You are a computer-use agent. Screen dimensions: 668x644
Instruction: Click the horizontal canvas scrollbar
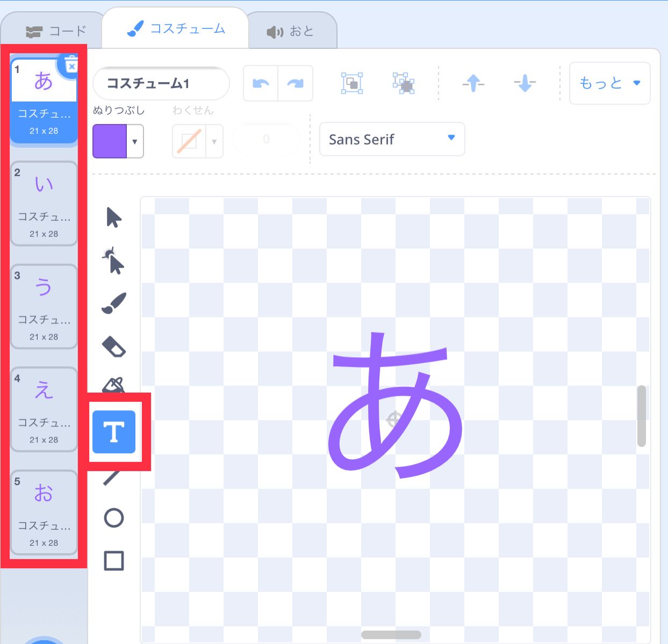pyautogui.click(x=391, y=635)
